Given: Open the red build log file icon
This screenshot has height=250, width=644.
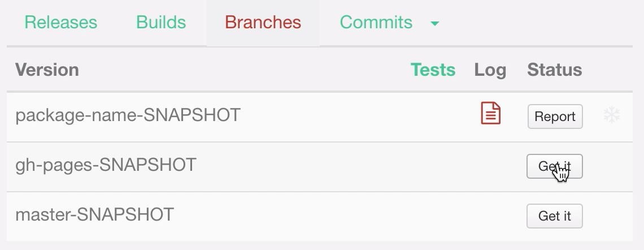Looking at the screenshot, I should coord(490,113).
